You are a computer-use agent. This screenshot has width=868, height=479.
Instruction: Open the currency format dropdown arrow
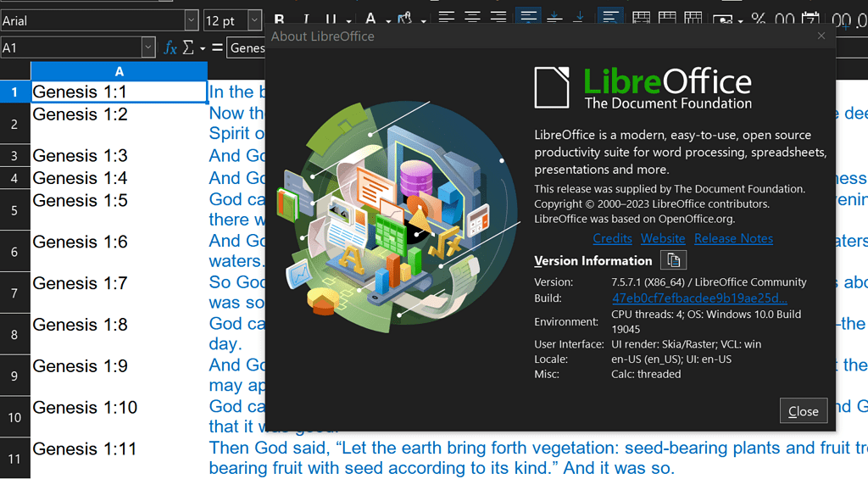740,21
